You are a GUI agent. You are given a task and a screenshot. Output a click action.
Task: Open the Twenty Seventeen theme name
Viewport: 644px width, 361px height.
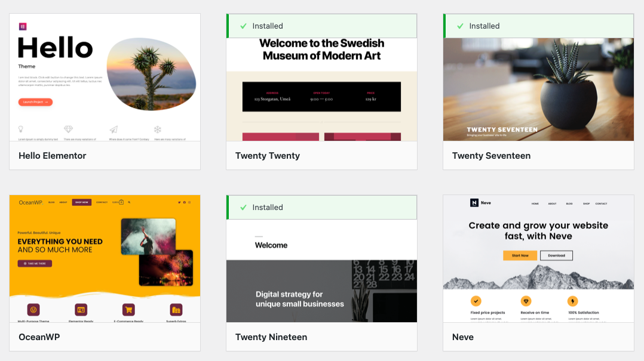tap(491, 156)
